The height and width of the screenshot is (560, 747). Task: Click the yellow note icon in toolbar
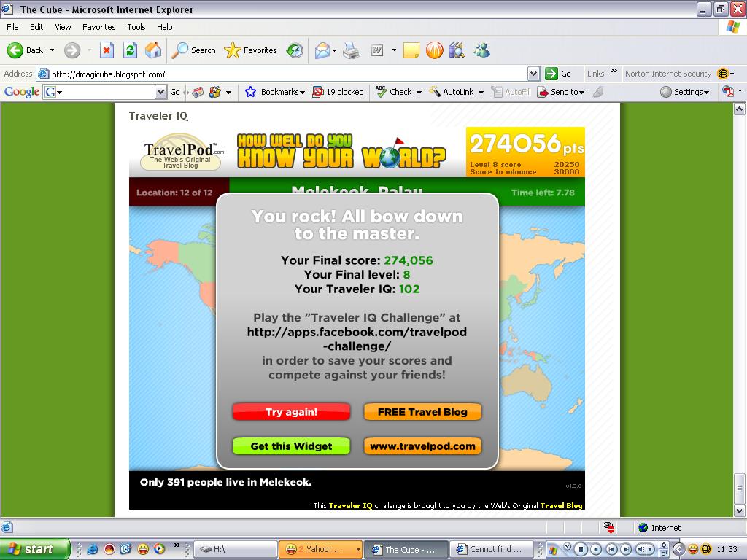(x=411, y=50)
